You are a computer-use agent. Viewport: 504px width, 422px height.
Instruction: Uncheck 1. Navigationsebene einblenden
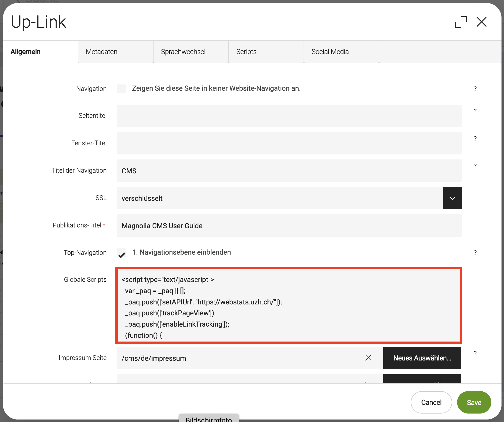[121, 253]
